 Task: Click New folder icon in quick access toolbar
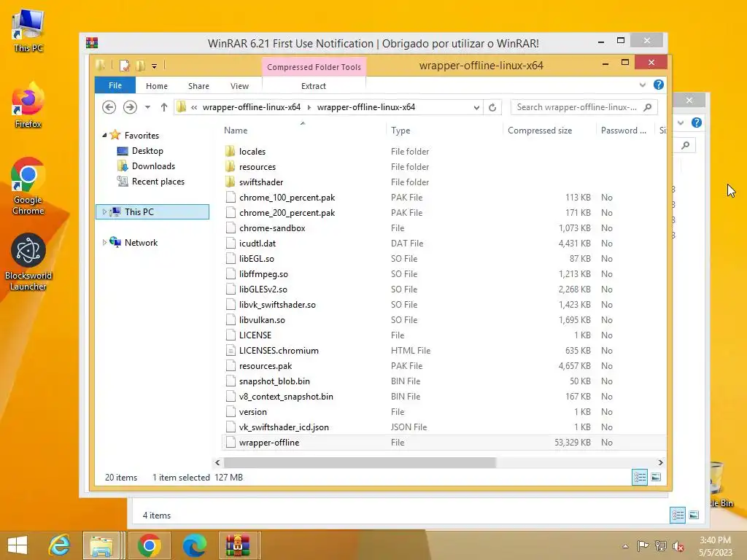140,66
